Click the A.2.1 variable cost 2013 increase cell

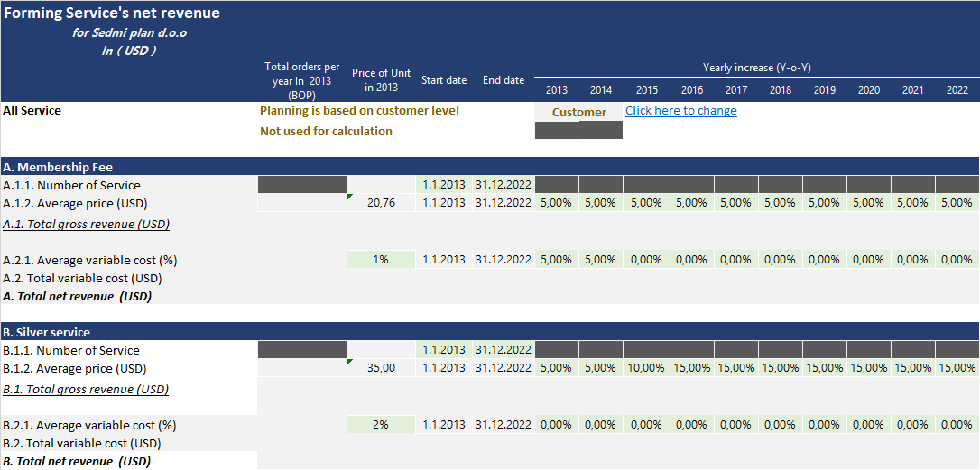[557, 260]
